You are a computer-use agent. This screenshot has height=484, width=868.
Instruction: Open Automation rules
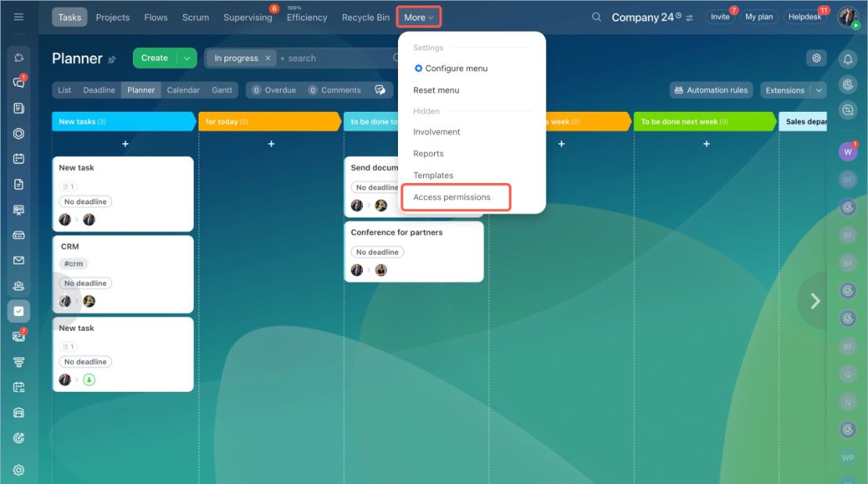click(712, 90)
